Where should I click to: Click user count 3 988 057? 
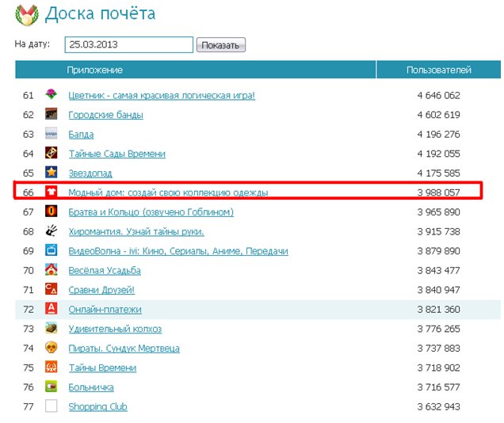point(438,192)
